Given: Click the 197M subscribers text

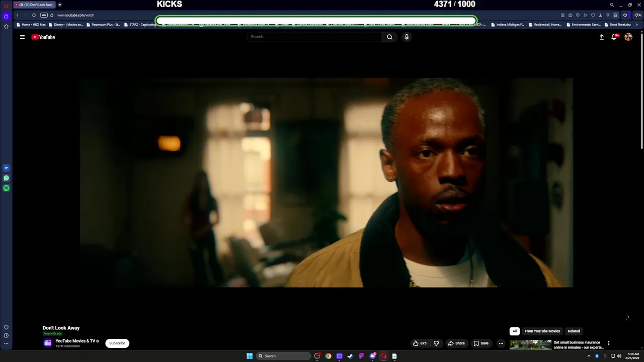Looking at the screenshot, I should [67, 346].
